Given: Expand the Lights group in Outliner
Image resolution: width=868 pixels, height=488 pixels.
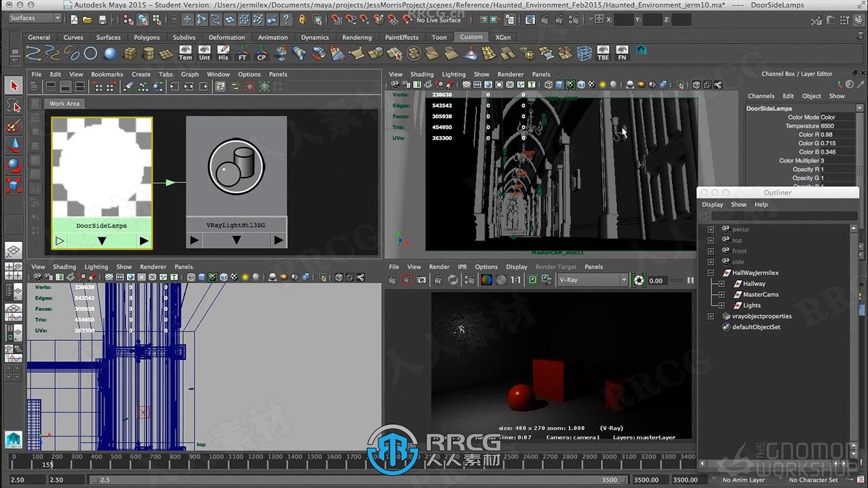Looking at the screenshot, I should point(722,306).
